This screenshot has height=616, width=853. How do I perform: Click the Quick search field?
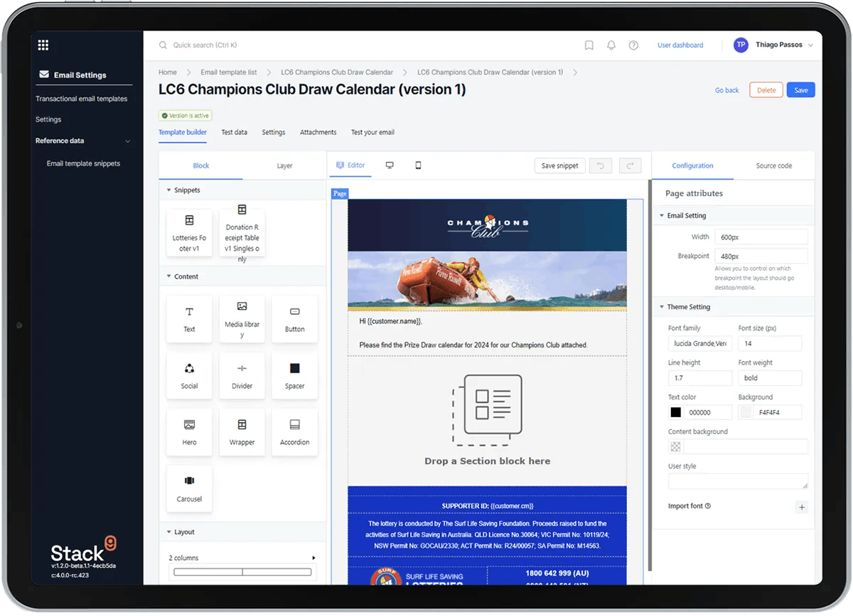(205, 45)
